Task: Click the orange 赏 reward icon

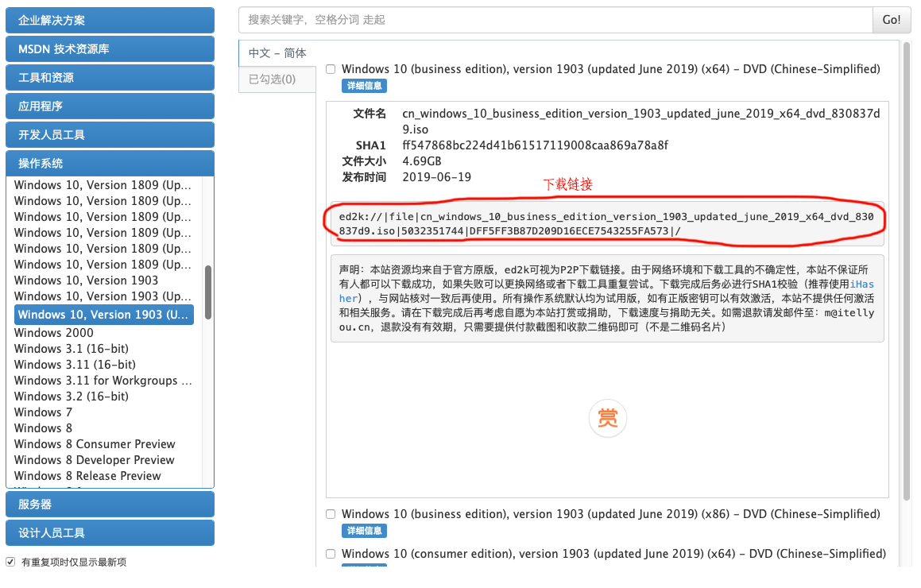Action: point(607,418)
